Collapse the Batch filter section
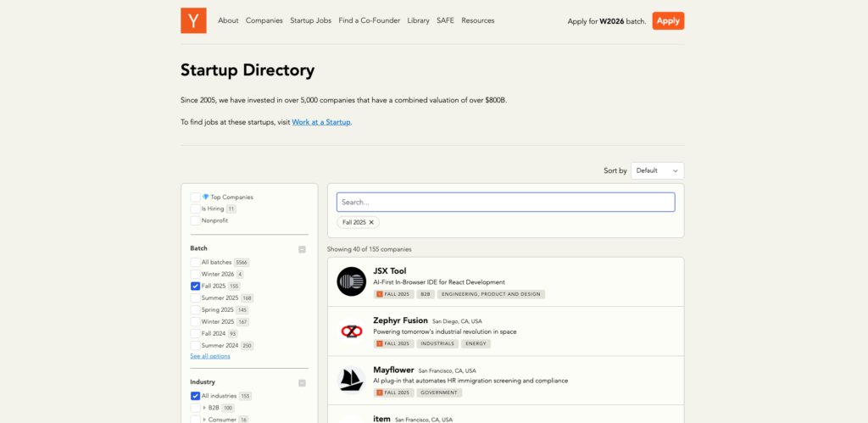The width and height of the screenshot is (868, 423). (302, 249)
